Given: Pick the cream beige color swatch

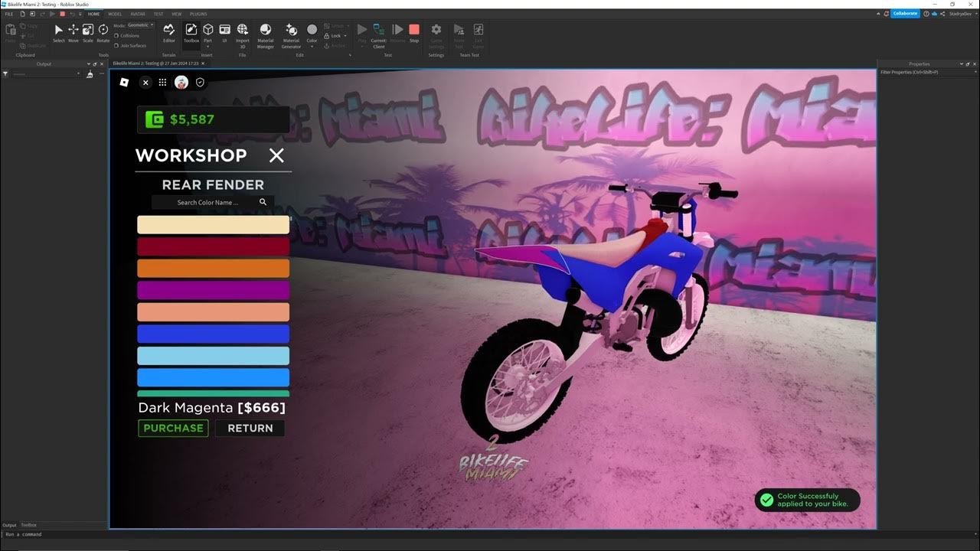Looking at the screenshot, I should [213, 224].
